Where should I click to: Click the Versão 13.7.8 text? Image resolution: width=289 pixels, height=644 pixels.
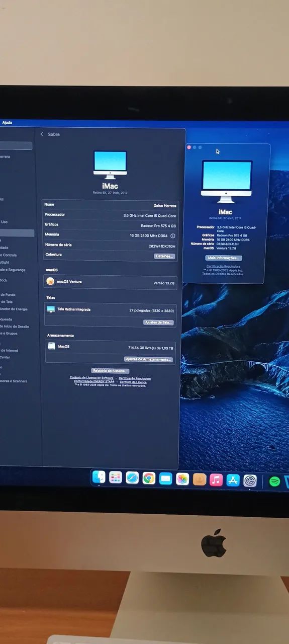point(165,283)
